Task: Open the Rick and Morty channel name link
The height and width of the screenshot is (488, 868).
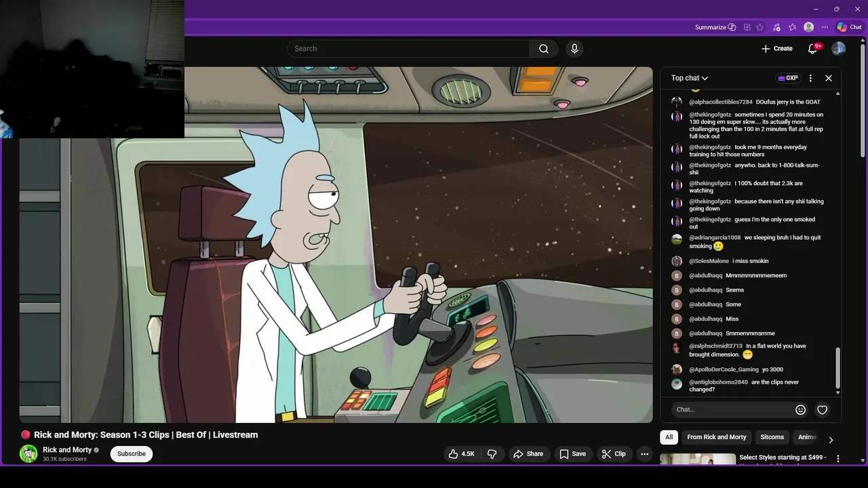Action: click(67, 449)
